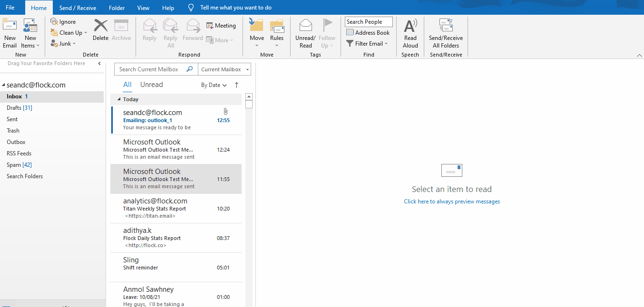Screen dimensions: 644x307
Task: Switch to the View tab
Action: (143, 8)
